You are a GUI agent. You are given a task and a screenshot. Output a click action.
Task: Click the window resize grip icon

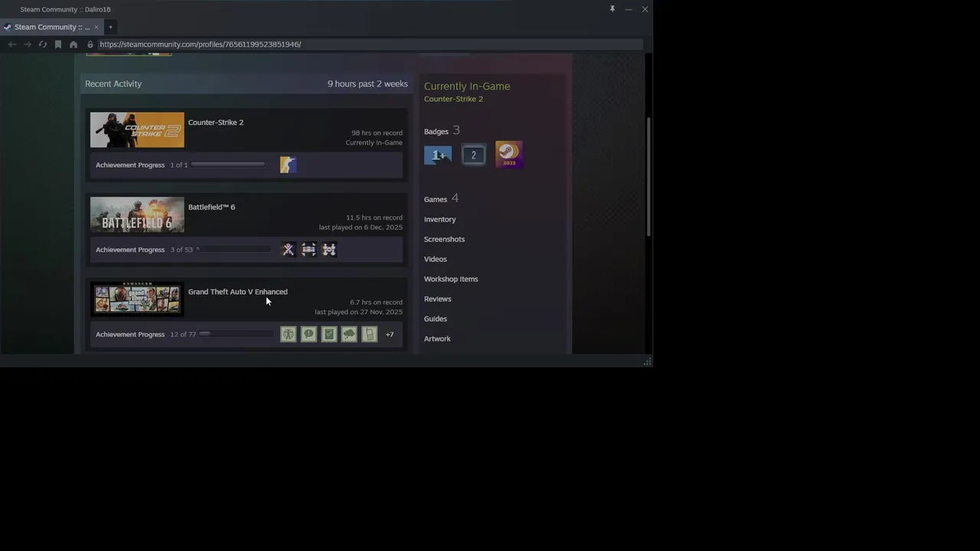point(648,361)
